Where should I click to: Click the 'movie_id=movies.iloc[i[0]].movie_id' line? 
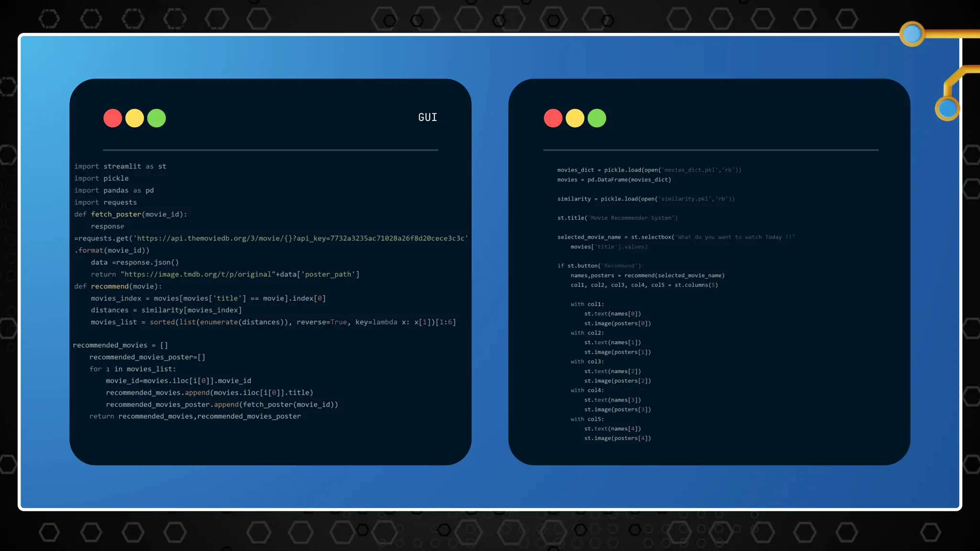tap(178, 381)
